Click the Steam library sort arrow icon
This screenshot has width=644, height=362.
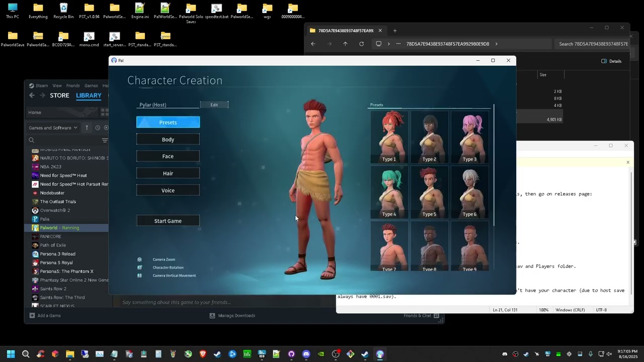(x=87, y=128)
